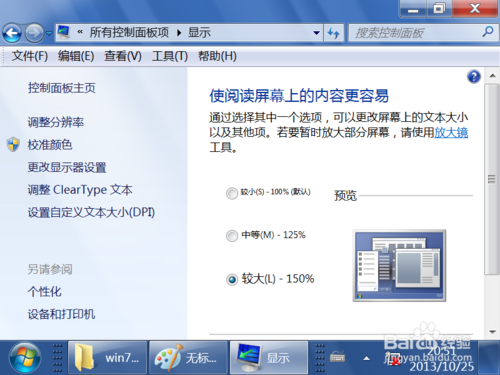The width and height of the screenshot is (500, 375).
Task: Click the 另请参阅 label
Action: (x=50, y=269)
